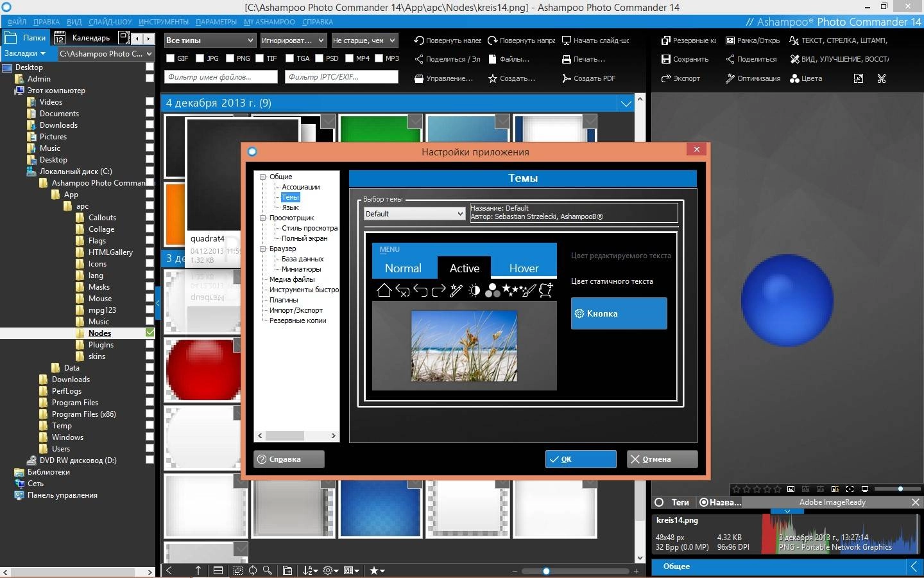Click the 'Кнопка' preview button
The width and height of the screenshot is (924, 578).
tap(619, 313)
